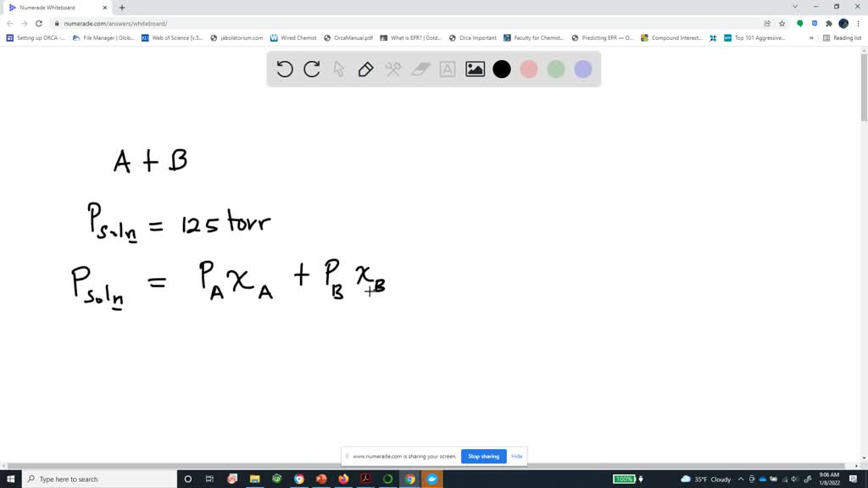The height and width of the screenshot is (488, 868).
Task: Click the Undo arrow
Action: tap(285, 69)
